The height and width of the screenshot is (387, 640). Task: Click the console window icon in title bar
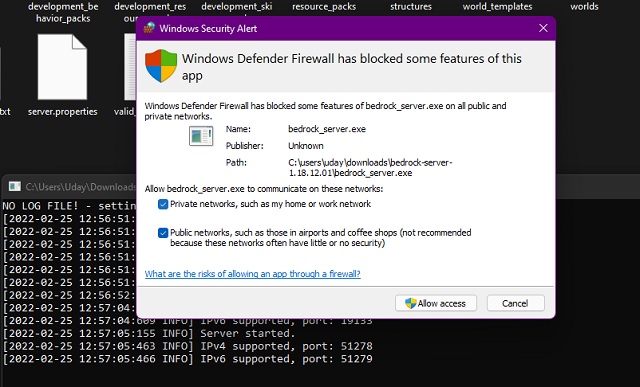click(15, 187)
